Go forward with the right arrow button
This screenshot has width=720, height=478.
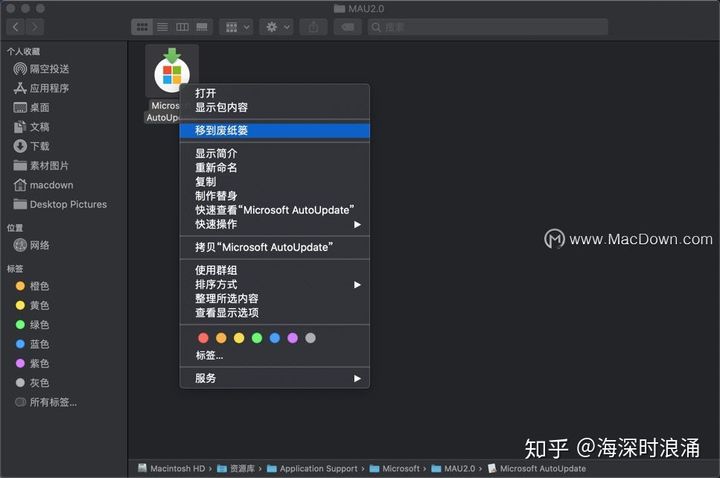coord(35,27)
